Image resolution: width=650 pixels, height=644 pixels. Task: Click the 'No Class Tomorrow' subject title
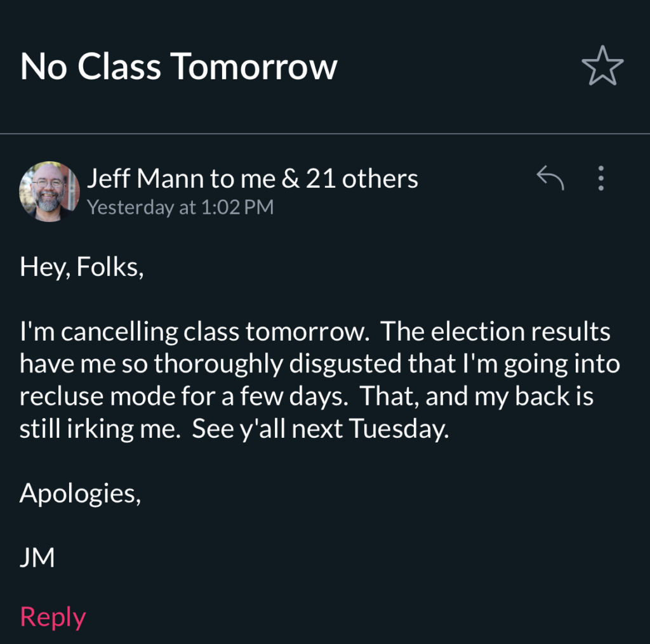[178, 66]
